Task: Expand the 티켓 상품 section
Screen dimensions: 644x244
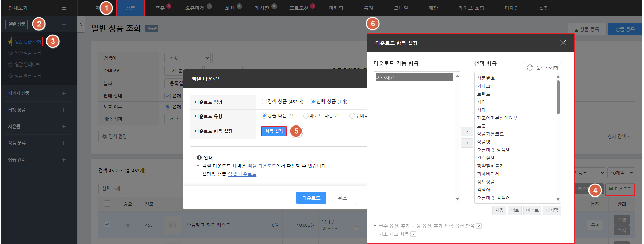Action: (63, 110)
